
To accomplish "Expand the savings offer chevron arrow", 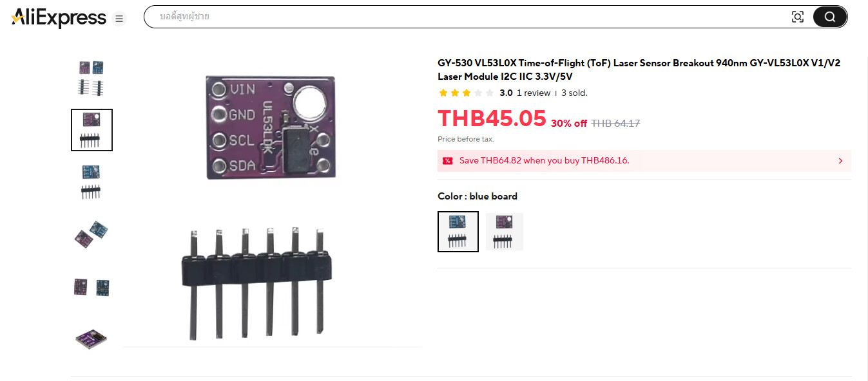I will point(840,161).
